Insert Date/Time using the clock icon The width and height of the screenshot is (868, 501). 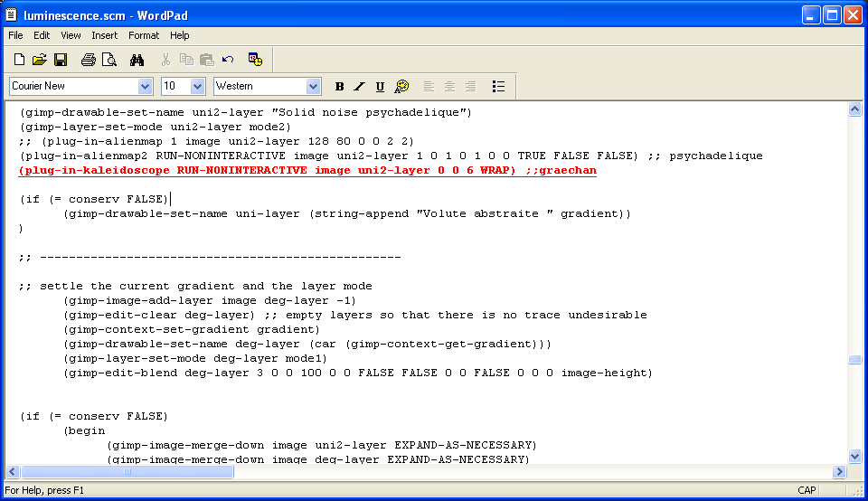255,60
